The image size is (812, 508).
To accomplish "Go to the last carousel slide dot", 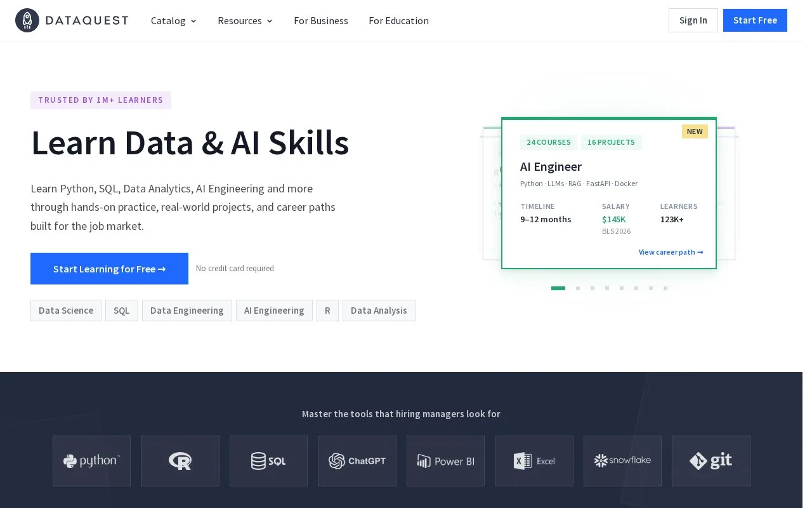I will coord(665,288).
